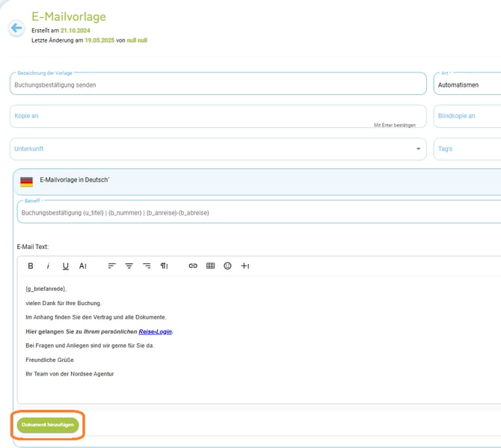Open the emoji picker
This screenshot has width=501, height=448.
227,266
